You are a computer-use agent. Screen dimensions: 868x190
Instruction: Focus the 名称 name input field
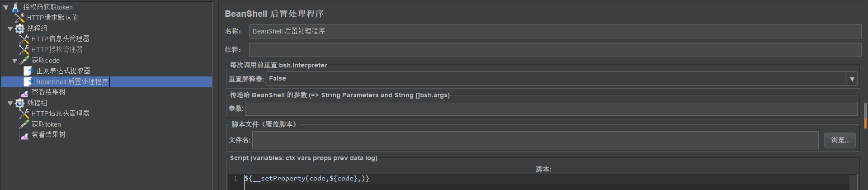[x=555, y=31]
